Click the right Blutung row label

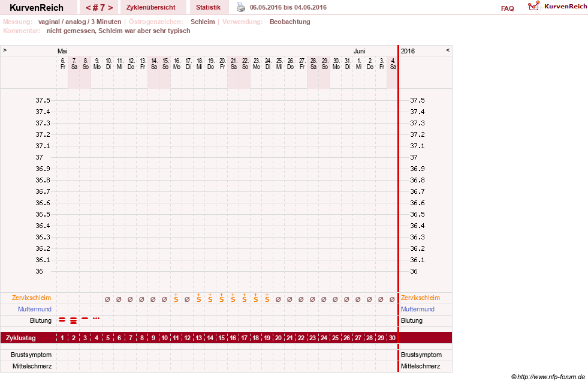click(411, 320)
